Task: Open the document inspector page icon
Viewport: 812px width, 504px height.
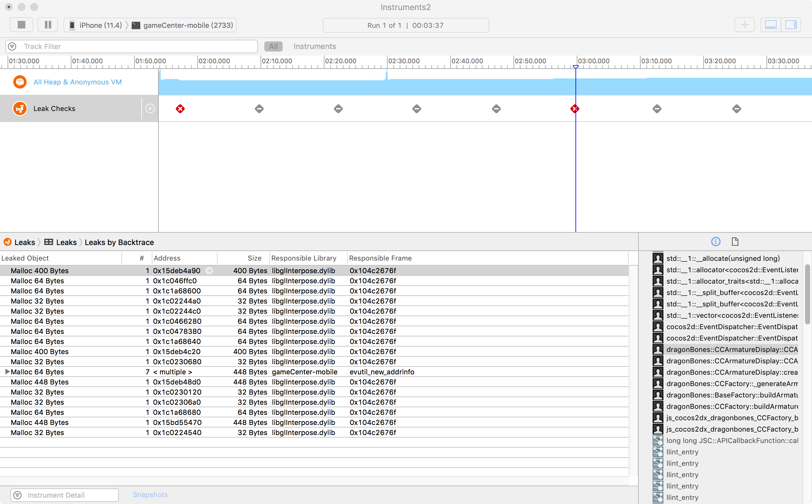Action: 735,242
